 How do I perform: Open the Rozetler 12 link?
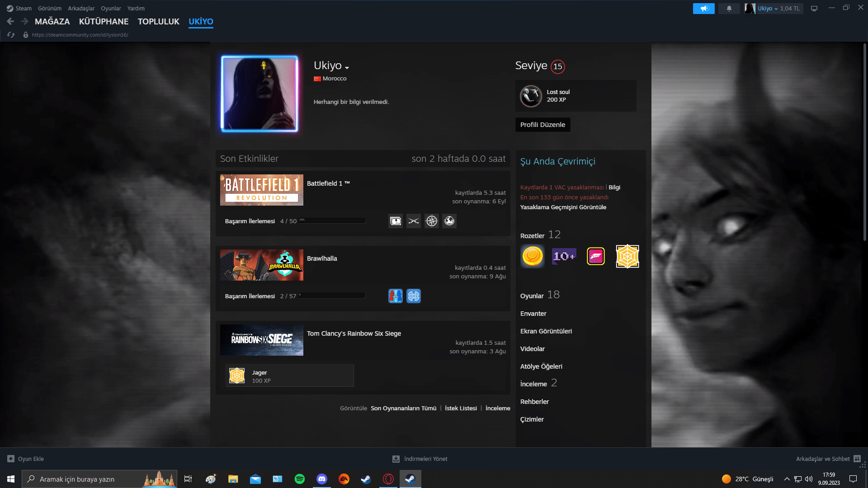click(x=540, y=235)
